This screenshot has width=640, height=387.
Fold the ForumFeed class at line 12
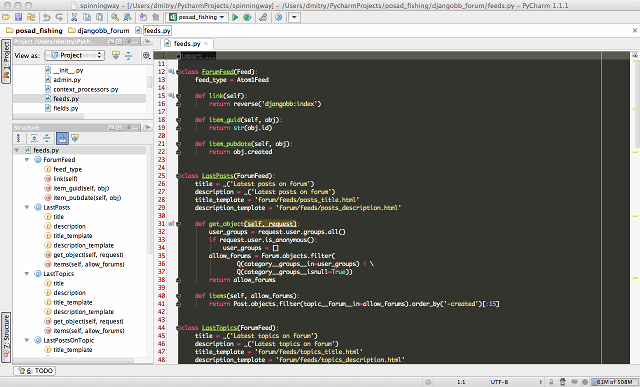(178, 72)
